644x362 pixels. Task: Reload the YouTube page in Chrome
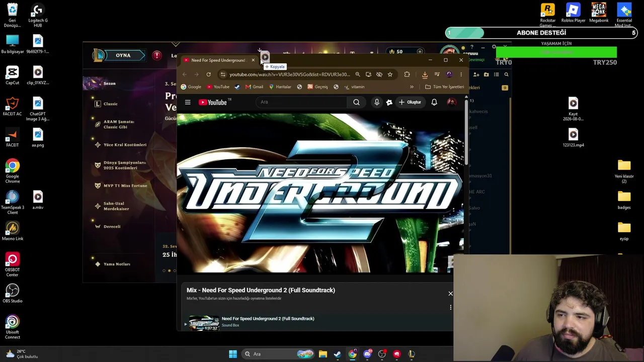(208, 74)
